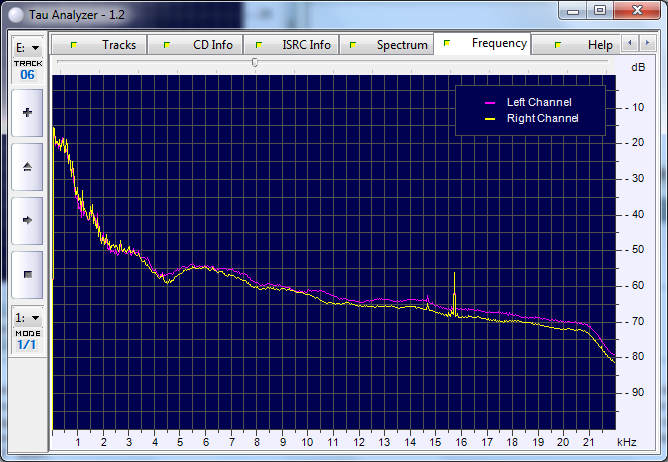668x462 pixels.
Task: Click the -50 dB axis label
Action: (635, 249)
